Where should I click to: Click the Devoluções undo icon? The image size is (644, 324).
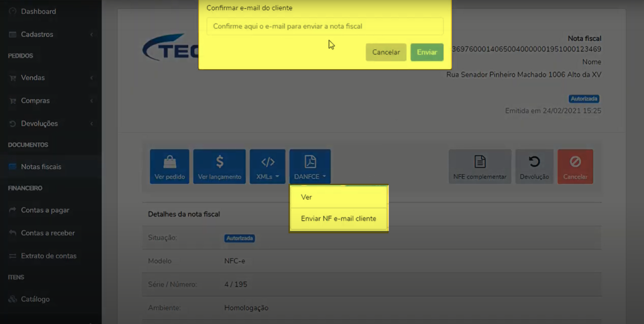click(x=13, y=124)
